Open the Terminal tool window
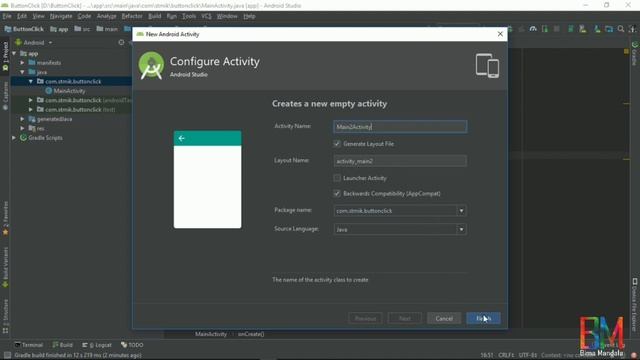Viewport: 640px width, 360px height. point(29,345)
